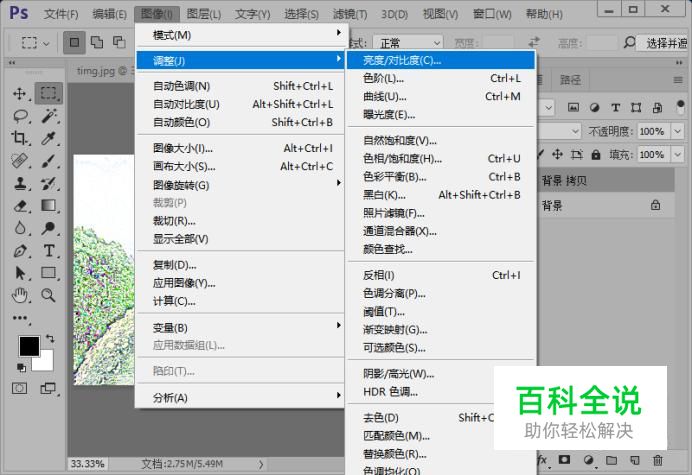Click the 选择并遮住 button
The width and height of the screenshot is (692, 475).
tap(666, 43)
